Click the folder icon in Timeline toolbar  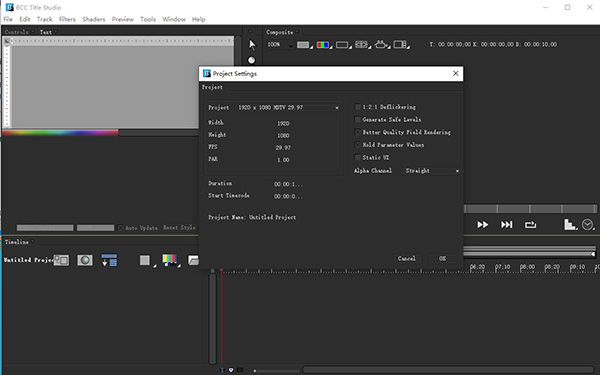tap(193, 260)
